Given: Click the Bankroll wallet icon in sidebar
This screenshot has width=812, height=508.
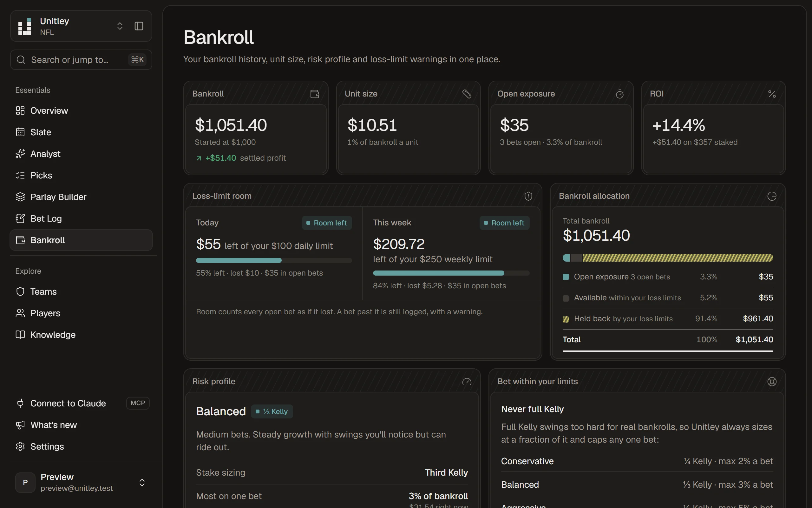Looking at the screenshot, I should [20, 240].
